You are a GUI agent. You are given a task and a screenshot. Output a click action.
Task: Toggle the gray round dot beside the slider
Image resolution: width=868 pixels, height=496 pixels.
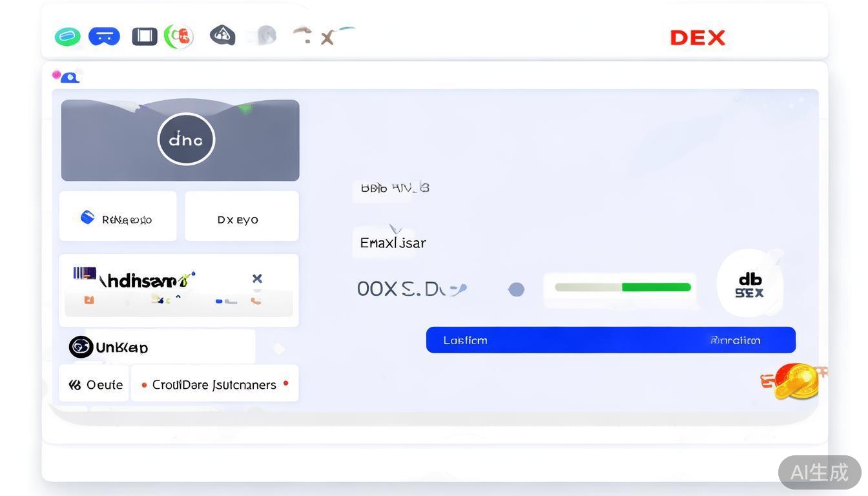point(516,289)
